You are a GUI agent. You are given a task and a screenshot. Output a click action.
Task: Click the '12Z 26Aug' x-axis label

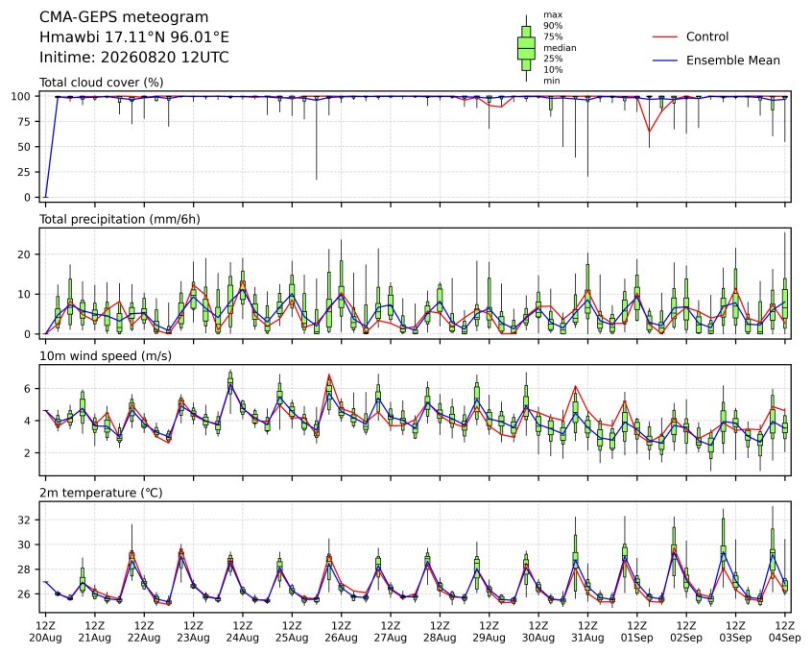(x=342, y=632)
